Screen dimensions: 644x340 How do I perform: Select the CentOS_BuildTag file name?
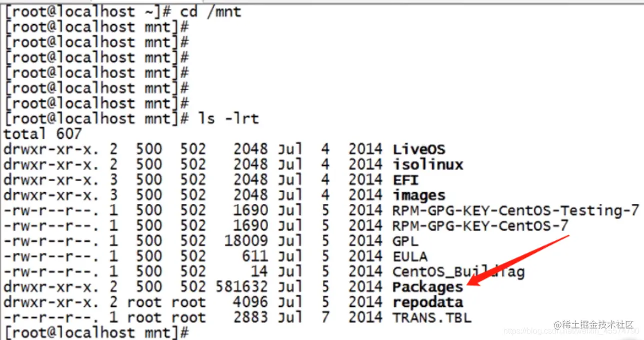point(458,272)
